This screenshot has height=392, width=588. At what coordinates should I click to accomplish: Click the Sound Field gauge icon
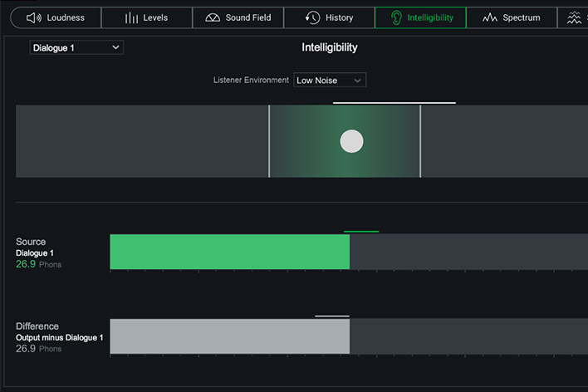[x=213, y=17]
